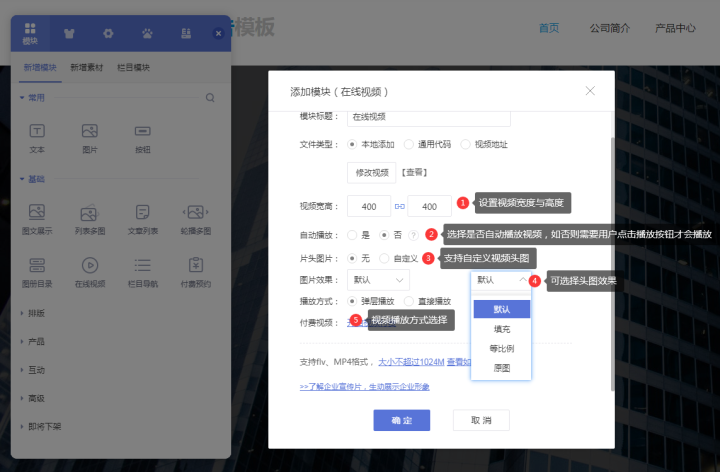Add the 轮播多图 carousel module
The image size is (720, 472).
pyautogui.click(x=196, y=219)
